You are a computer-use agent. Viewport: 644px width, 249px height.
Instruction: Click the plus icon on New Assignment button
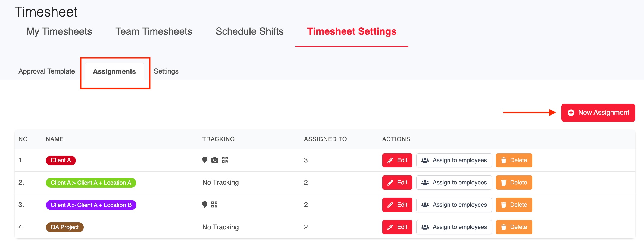tap(571, 113)
